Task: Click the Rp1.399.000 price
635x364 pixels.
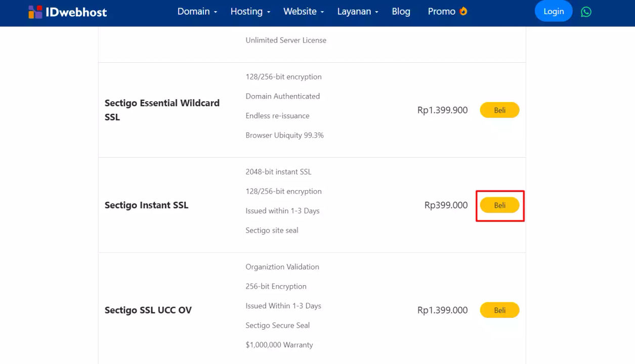Action: pos(442,310)
